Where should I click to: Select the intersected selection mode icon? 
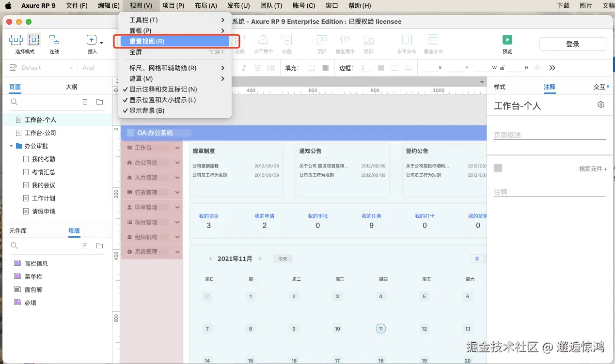point(16,40)
